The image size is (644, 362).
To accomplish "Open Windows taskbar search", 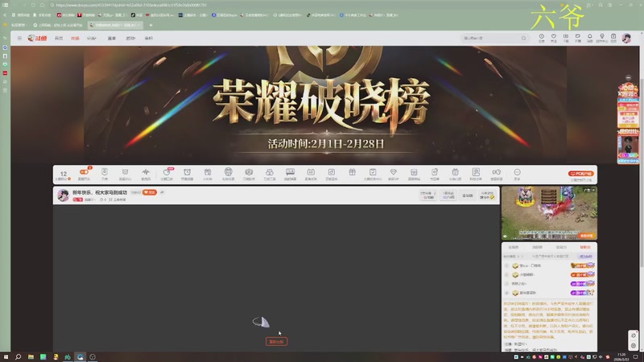I will coord(18,357).
